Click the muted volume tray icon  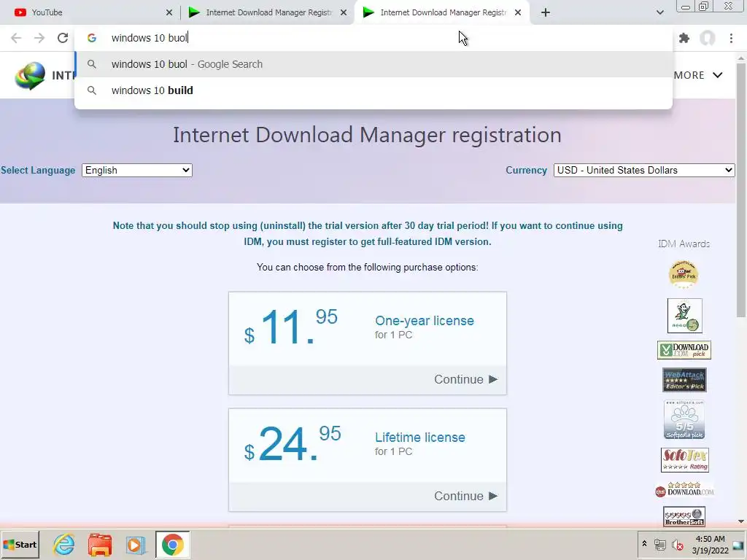677,545
